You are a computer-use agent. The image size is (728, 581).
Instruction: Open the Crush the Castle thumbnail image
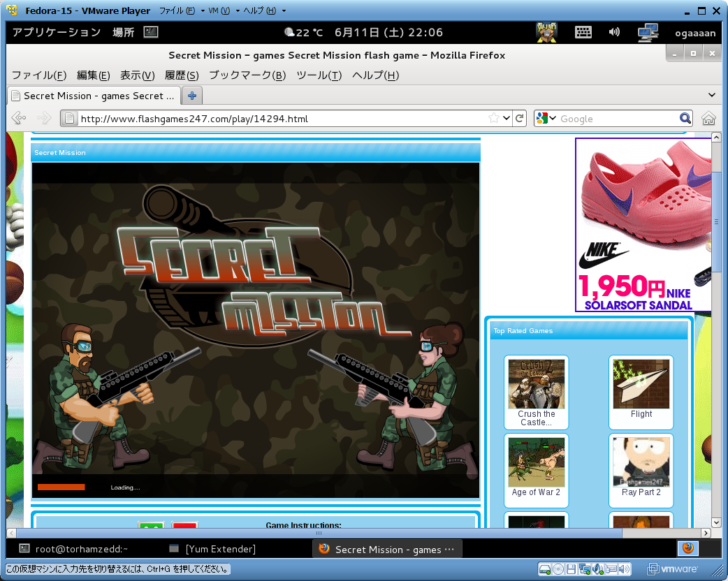537,384
